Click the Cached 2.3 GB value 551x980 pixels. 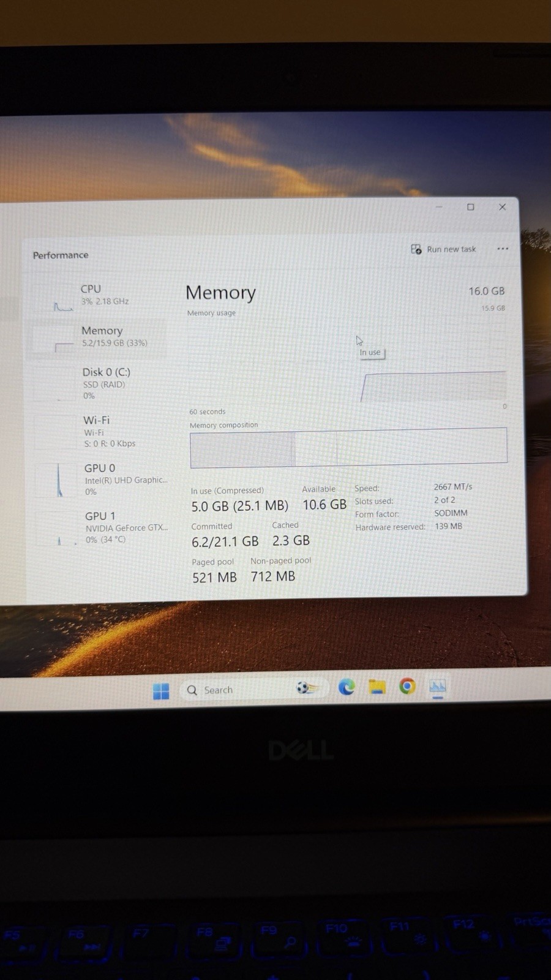(x=291, y=540)
